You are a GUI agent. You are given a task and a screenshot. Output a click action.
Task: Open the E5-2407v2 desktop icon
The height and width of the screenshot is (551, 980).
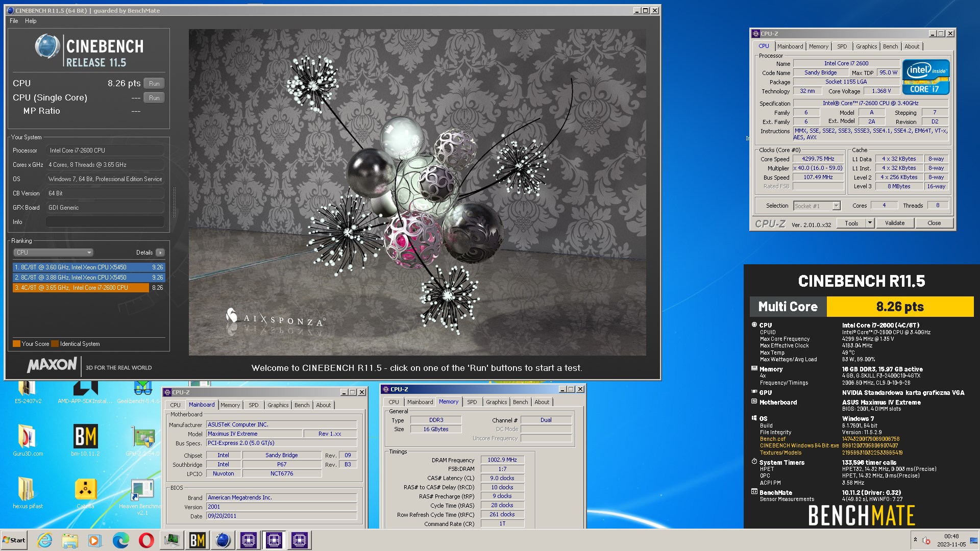coord(28,393)
